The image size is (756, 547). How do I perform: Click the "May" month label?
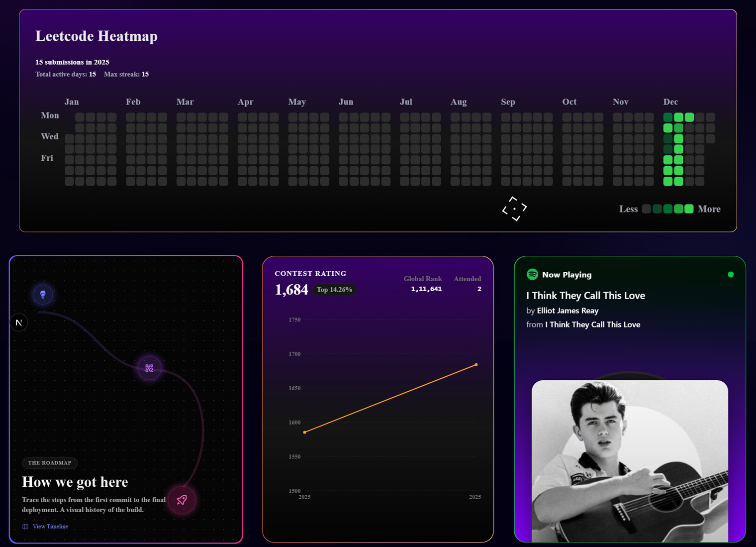[x=297, y=102]
